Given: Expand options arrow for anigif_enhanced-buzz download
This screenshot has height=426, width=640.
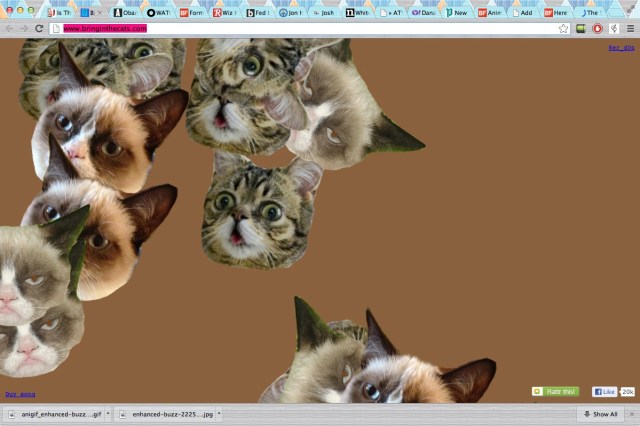Looking at the screenshot, I should [x=108, y=414].
